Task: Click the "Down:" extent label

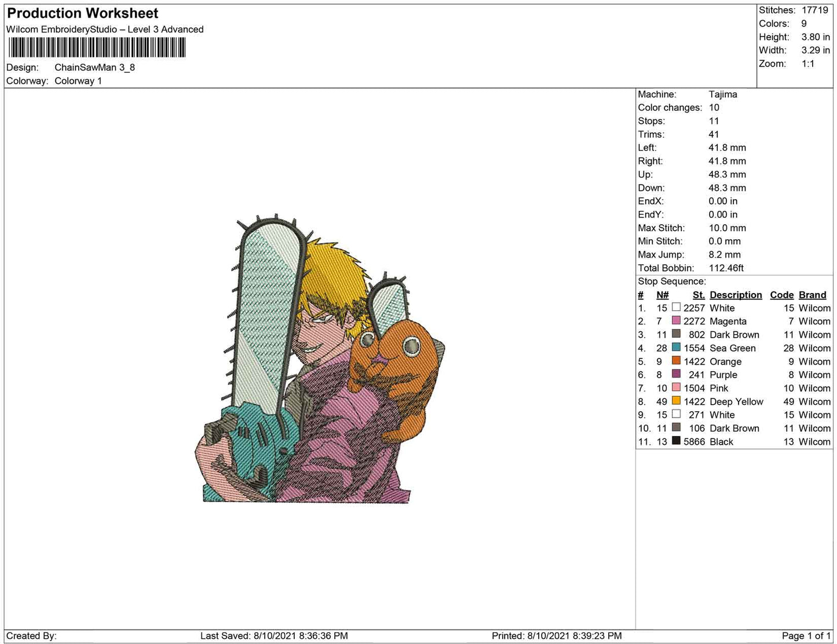Action: tap(652, 188)
